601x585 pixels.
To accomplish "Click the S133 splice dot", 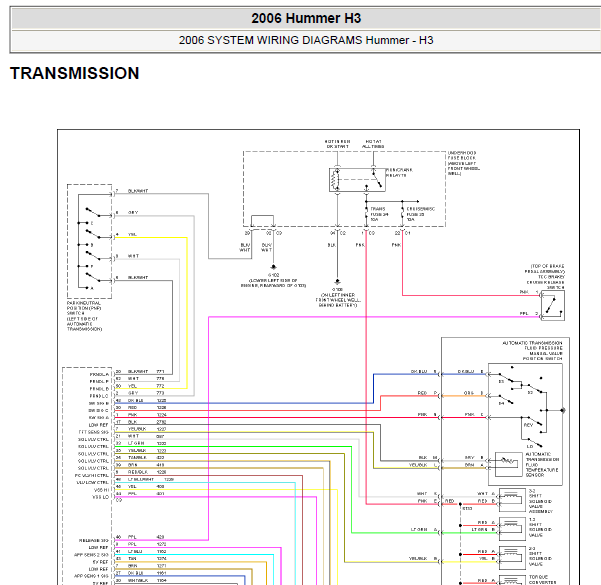I will (x=461, y=504).
